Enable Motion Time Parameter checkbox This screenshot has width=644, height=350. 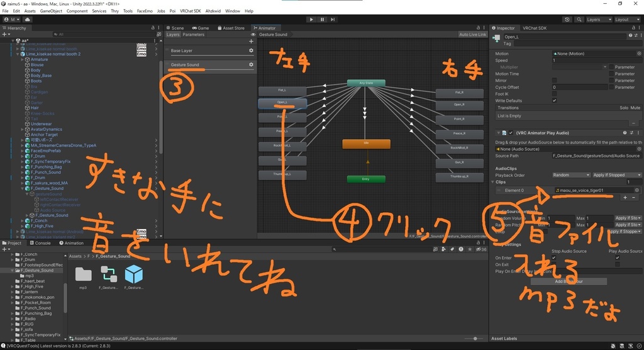(x=611, y=74)
